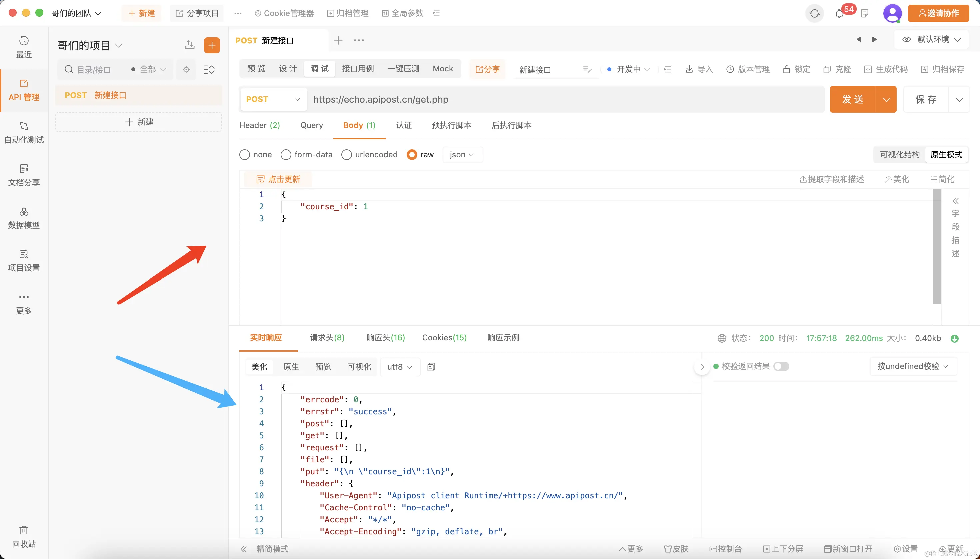This screenshot has height=559, width=980.
Task: Click the sync refresh icon
Action: tap(814, 14)
